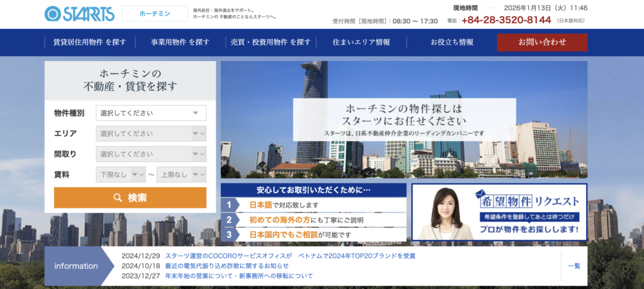Click the ホーチミンの不動産・賃貸を探す heading
Image resolution: width=644 pixels, height=289 pixels.
tap(130, 80)
